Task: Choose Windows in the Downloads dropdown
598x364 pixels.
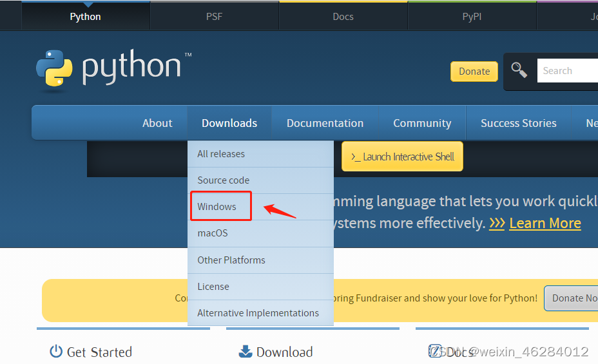Action: (x=260, y=207)
